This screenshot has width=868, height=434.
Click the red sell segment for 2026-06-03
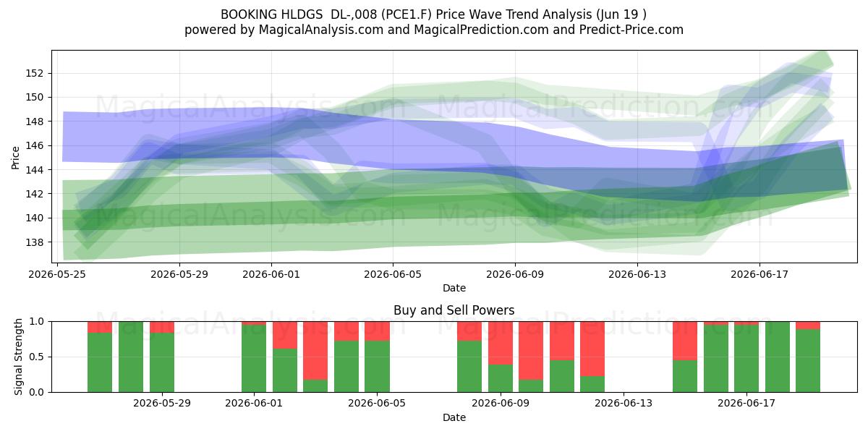[x=315, y=350]
